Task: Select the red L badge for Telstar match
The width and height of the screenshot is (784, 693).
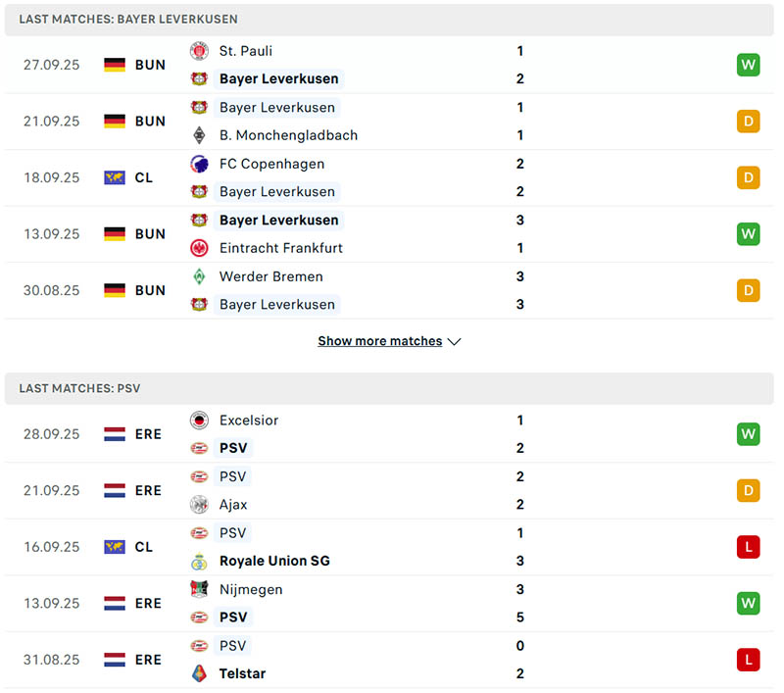Action: tap(748, 660)
